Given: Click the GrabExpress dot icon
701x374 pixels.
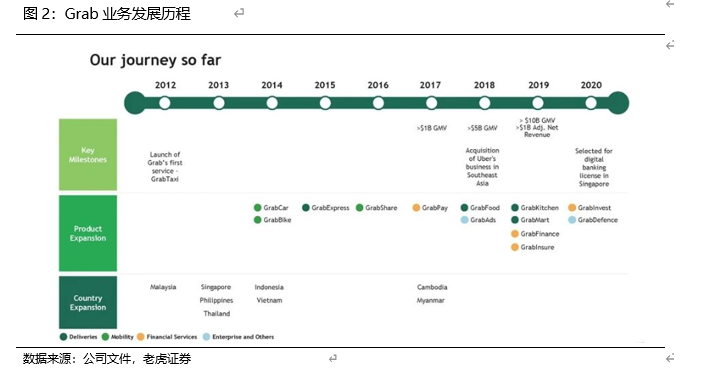Looking at the screenshot, I should click(306, 208).
